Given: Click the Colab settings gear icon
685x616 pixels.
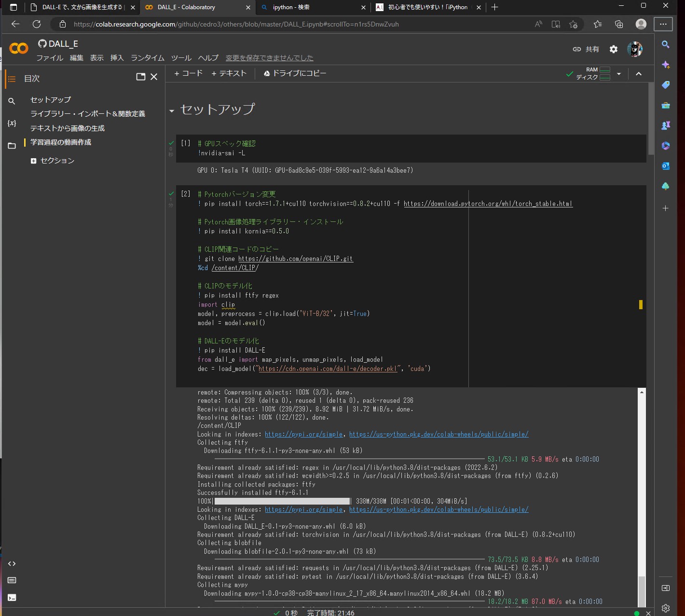Looking at the screenshot, I should [614, 49].
